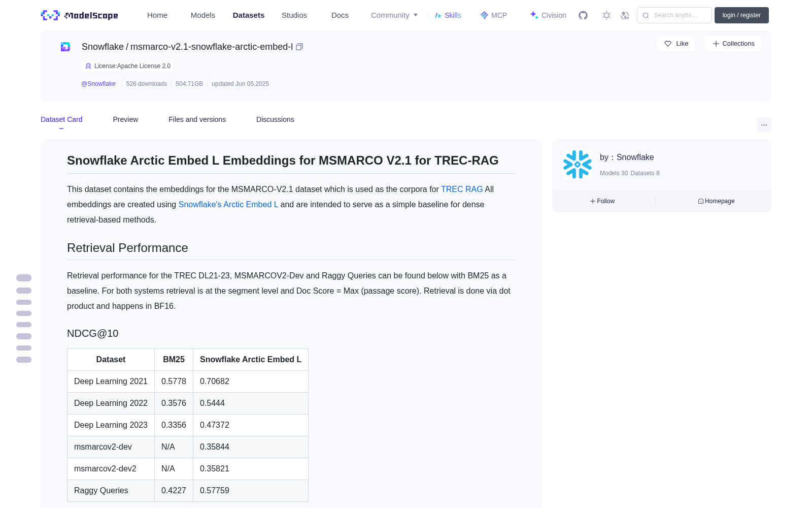The width and height of the screenshot is (812, 508).
Task: Follow the Snowflake organization
Action: [602, 201]
